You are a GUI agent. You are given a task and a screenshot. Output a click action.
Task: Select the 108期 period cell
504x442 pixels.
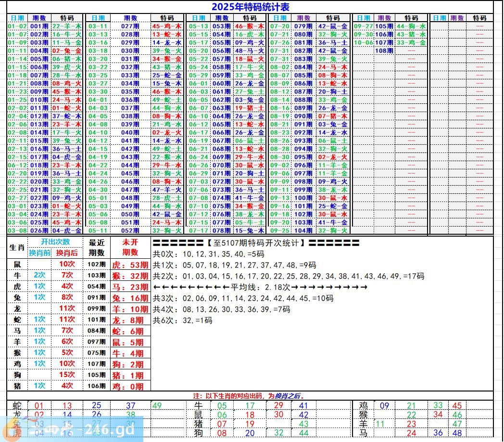pyautogui.click(x=384, y=51)
